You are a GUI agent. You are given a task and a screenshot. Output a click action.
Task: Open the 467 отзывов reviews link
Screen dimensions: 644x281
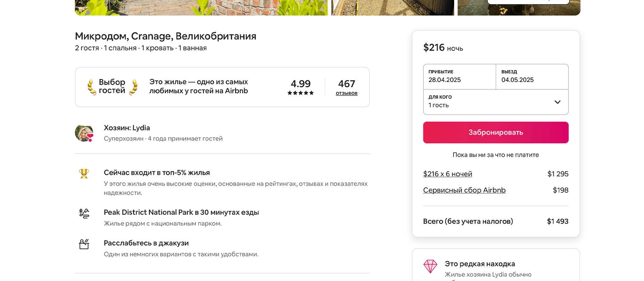[346, 93]
